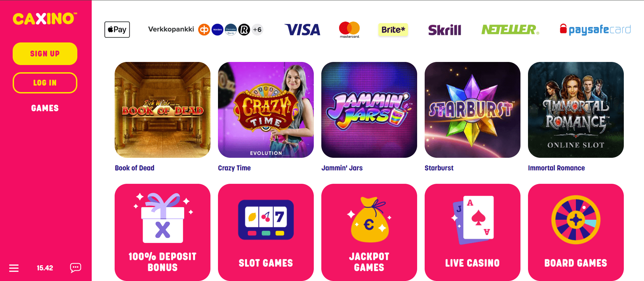
Task: Expand the +6 more banks indicator
Action: tap(257, 30)
